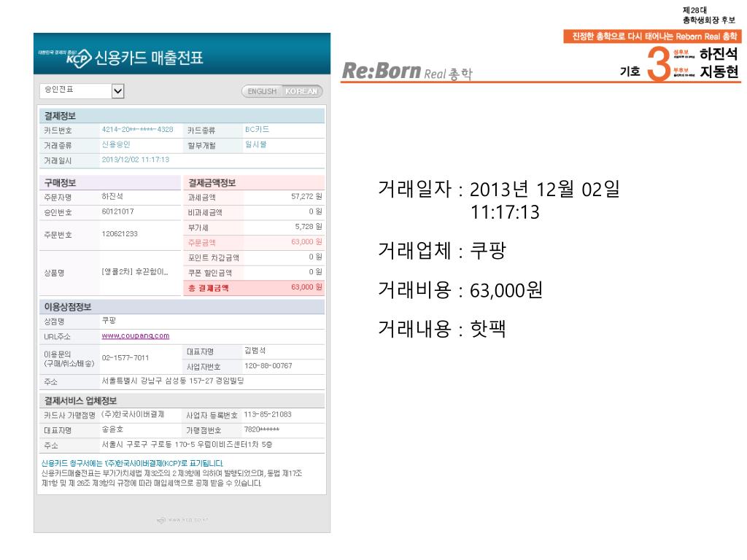Click store name 쿠팡 in receipt
Image resolution: width=747 pixels, height=560 pixels.
point(109,321)
